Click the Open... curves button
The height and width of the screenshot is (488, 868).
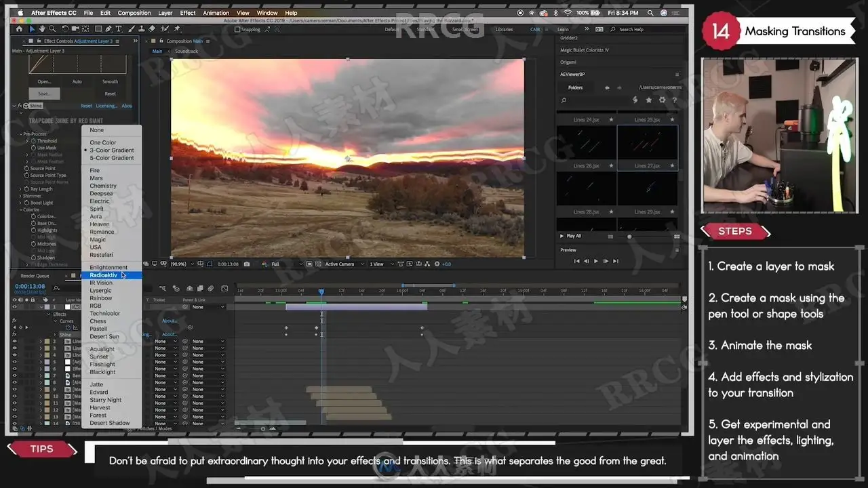coord(44,81)
